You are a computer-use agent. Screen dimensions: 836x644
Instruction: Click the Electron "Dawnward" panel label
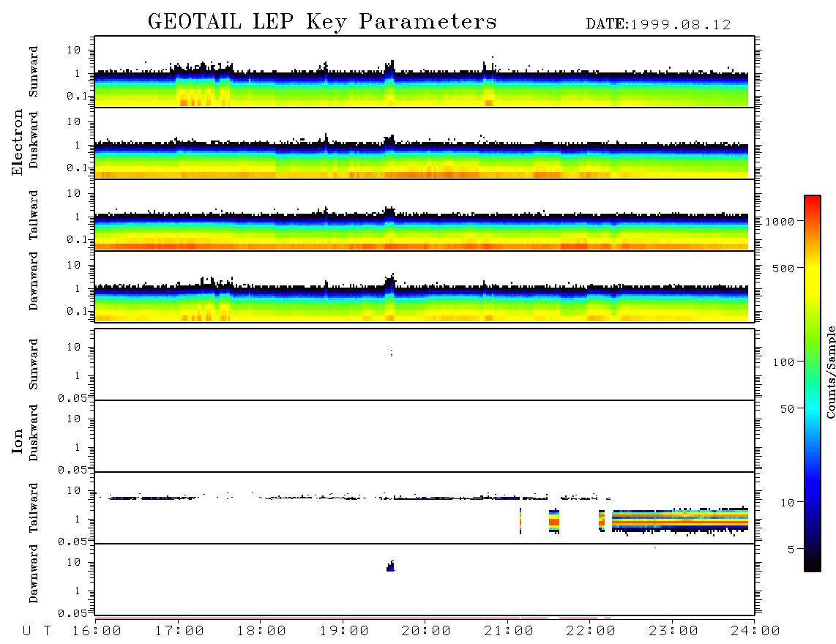pyautogui.click(x=34, y=281)
